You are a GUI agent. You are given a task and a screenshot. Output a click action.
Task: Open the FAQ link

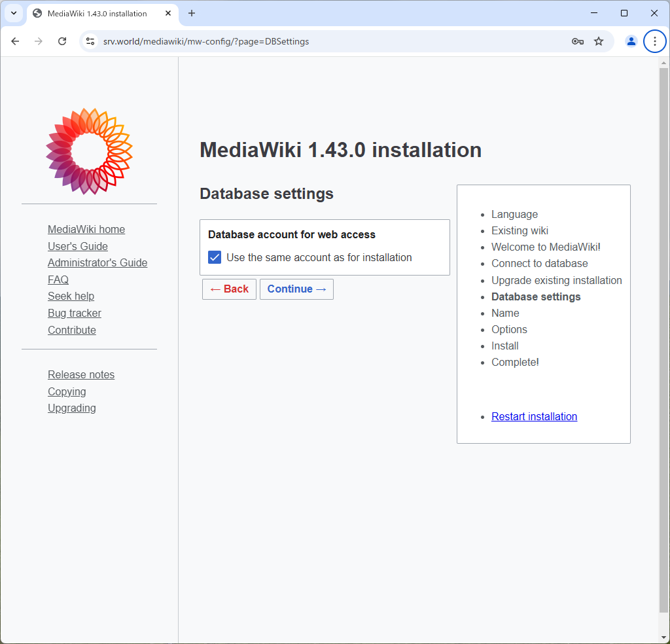pos(58,280)
